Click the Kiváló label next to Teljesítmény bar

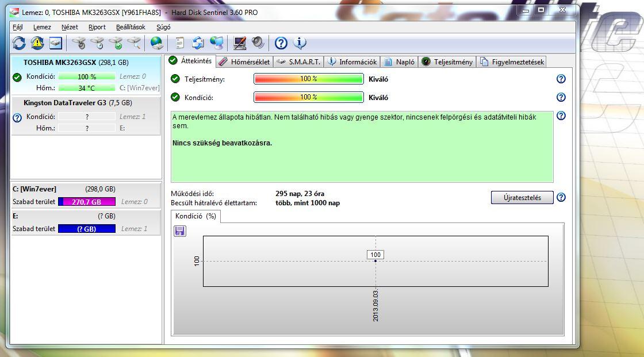378,79
